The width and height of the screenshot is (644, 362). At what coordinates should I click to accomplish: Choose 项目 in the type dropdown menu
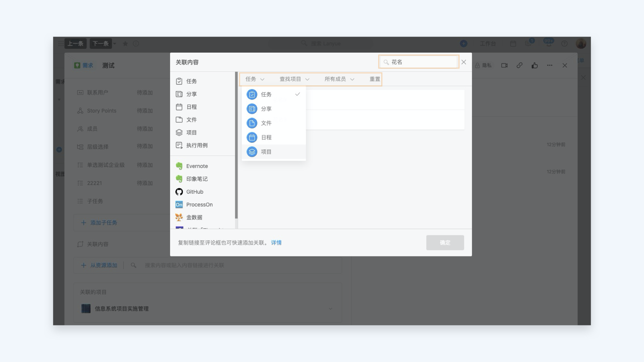tap(274, 152)
